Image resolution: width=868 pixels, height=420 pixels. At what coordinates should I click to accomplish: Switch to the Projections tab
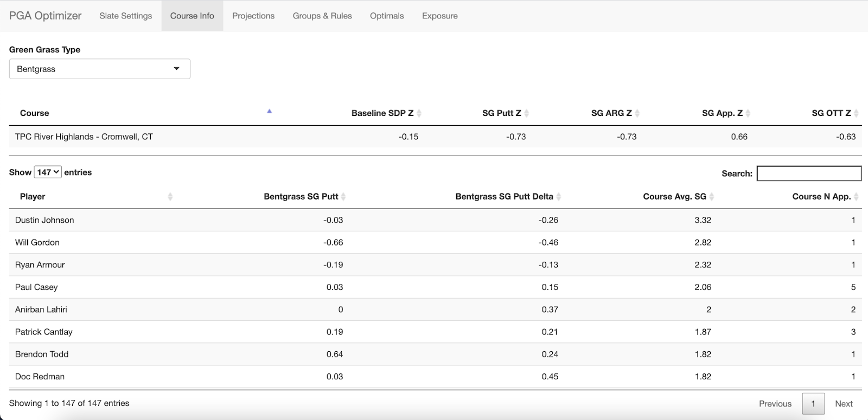point(253,16)
